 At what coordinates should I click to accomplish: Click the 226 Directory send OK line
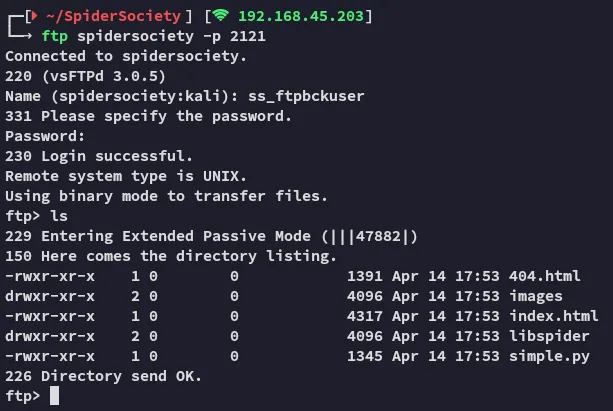click(x=103, y=376)
